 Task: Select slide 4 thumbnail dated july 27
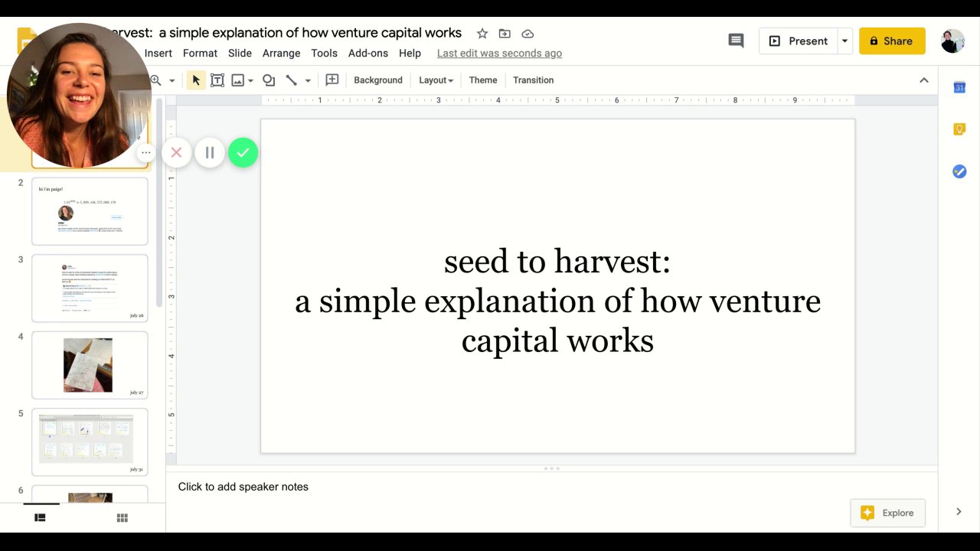pos(90,365)
